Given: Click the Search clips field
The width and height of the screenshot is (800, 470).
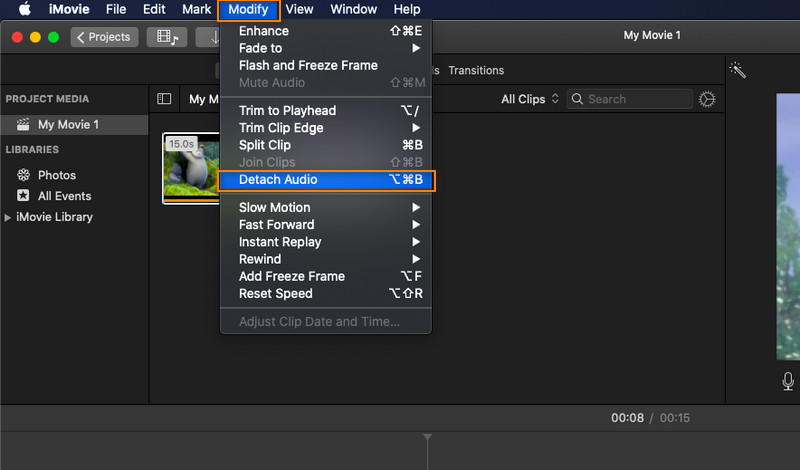Looking at the screenshot, I should coord(630,100).
